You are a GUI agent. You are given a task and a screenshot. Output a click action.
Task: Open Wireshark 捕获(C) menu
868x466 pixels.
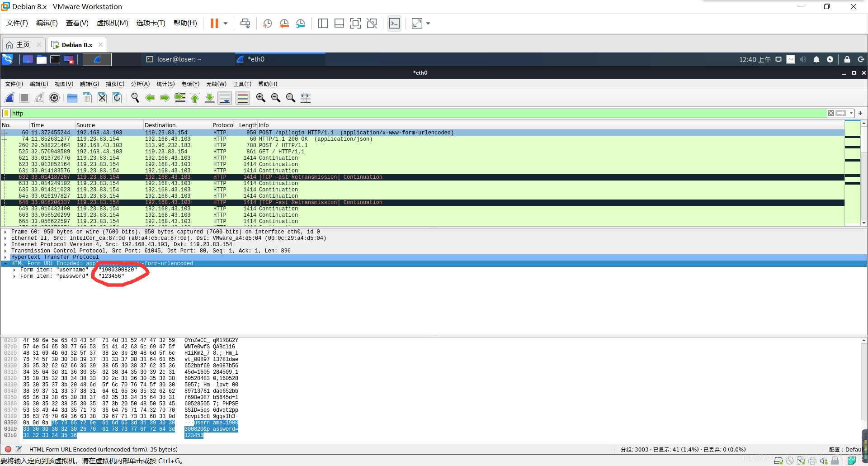click(x=115, y=84)
